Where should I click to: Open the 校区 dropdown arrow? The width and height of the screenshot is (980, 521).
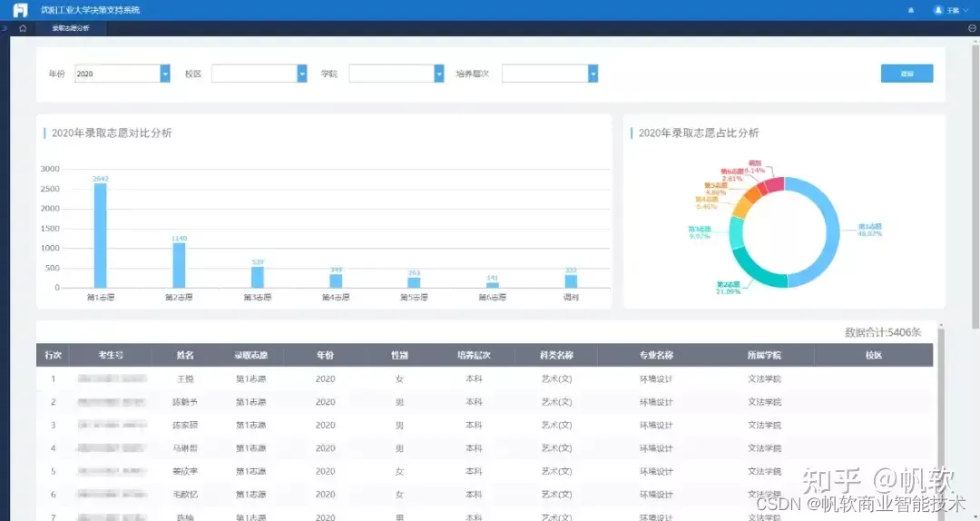pyautogui.click(x=302, y=74)
